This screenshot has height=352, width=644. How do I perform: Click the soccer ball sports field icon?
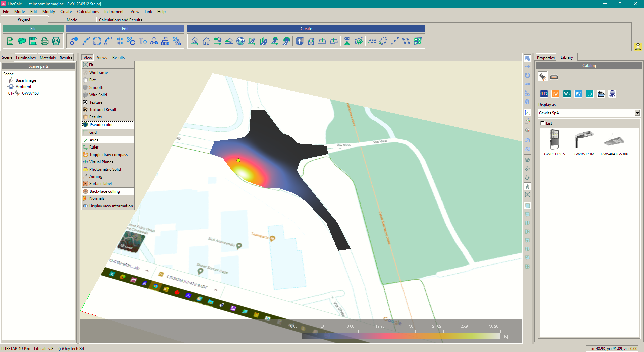(240, 41)
